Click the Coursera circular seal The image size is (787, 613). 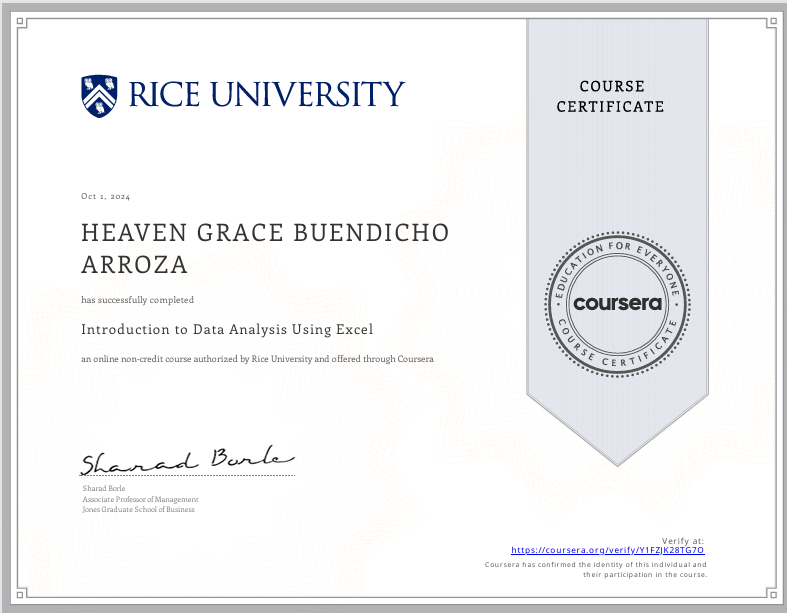point(617,304)
